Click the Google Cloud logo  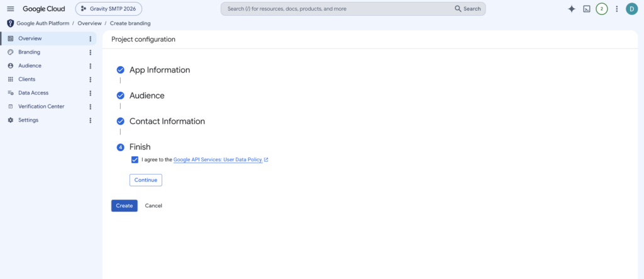(x=43, y=9)
